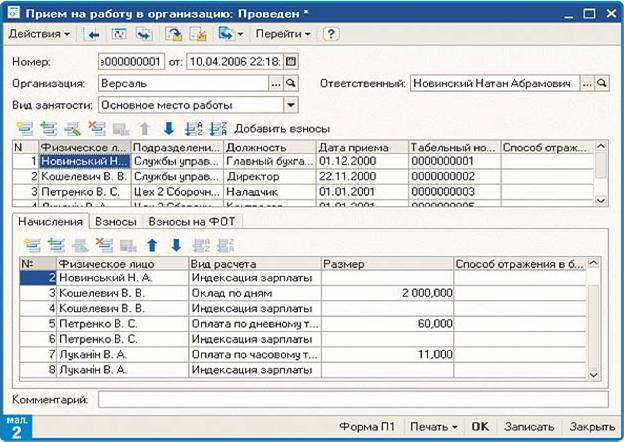624x442 pixels.
Task: Click Директор position cell
Action: [x=270, y=177]
